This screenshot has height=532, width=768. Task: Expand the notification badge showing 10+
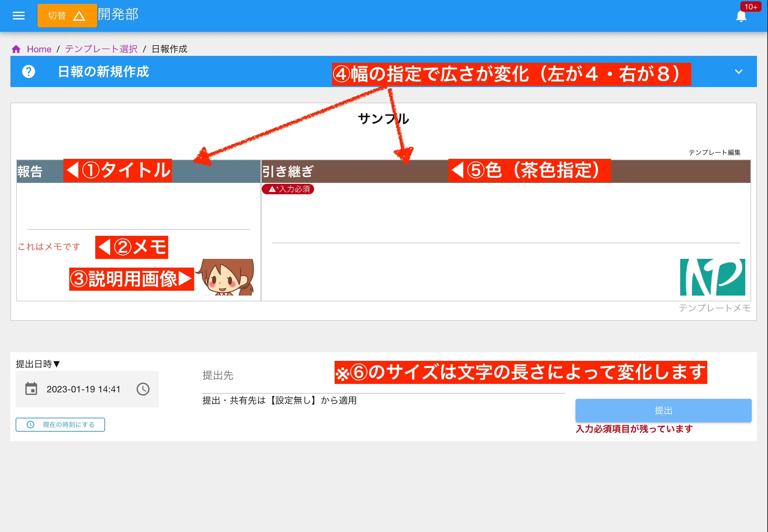[751, 7]
